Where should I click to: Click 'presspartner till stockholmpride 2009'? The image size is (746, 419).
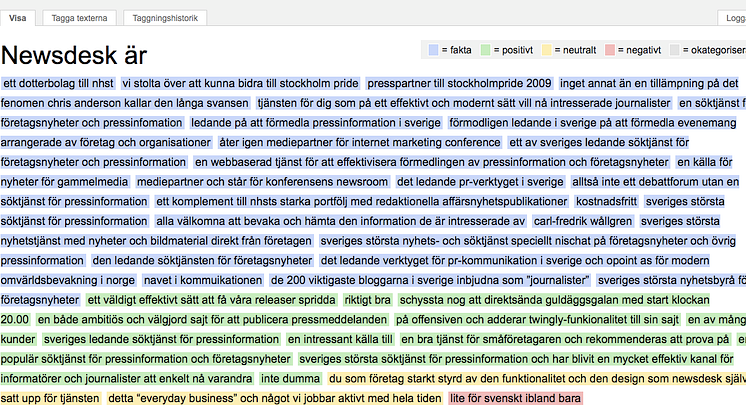tap(459, 83)
